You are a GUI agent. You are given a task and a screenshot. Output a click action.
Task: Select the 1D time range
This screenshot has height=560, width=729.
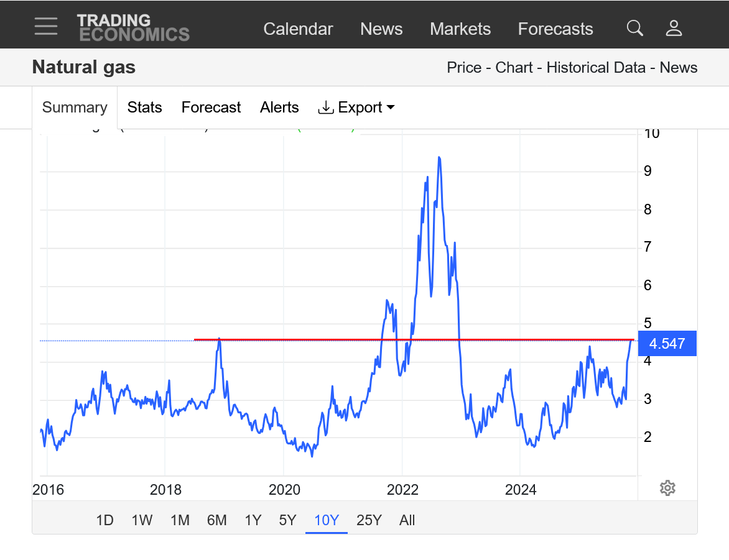coord(104,520)
